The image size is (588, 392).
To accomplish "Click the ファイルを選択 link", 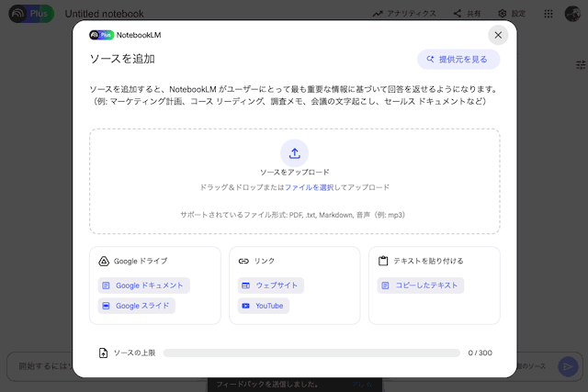I will tap(308, 187).
